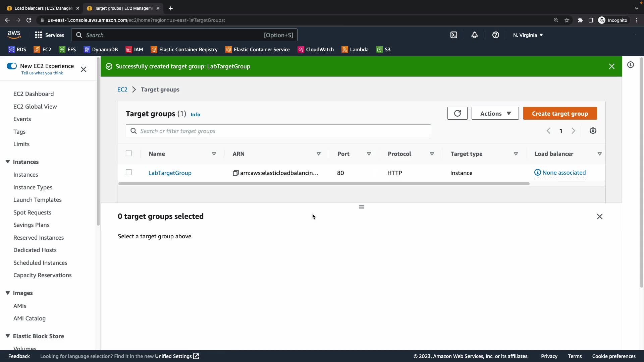Screen dimensions: 644x362
Task: Open the Actions dropdown
Action: tap(495, 113)
